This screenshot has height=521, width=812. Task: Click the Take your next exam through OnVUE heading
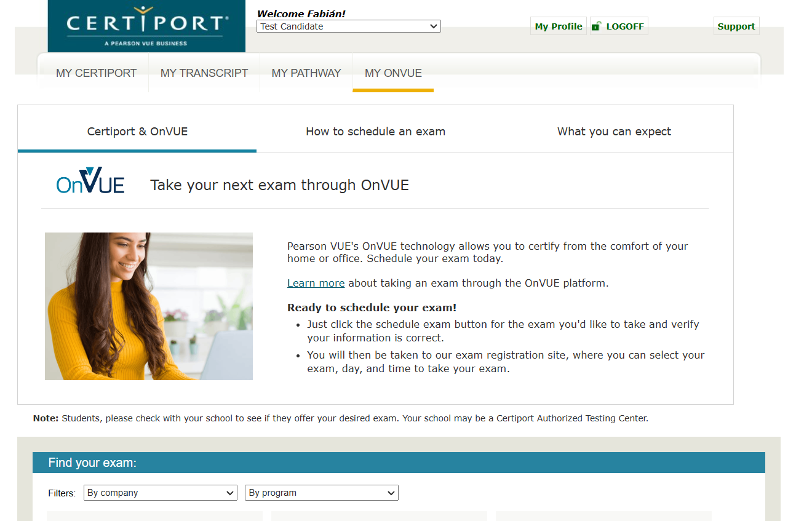[279, 185]
